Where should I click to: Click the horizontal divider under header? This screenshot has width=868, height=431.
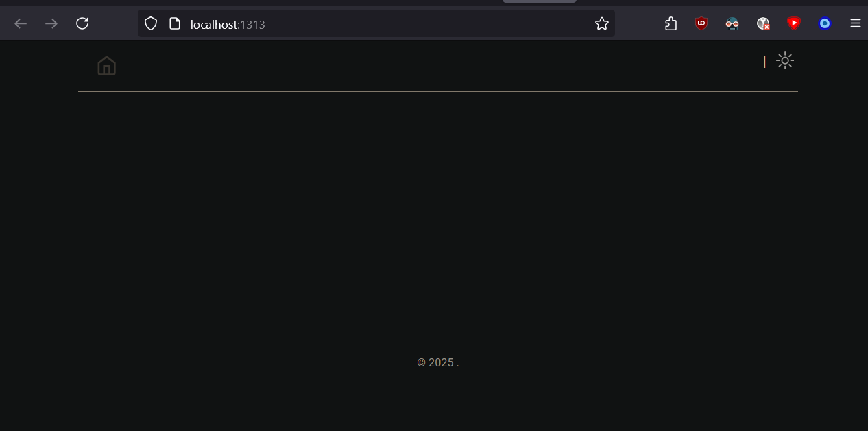[x=438, y=91]
